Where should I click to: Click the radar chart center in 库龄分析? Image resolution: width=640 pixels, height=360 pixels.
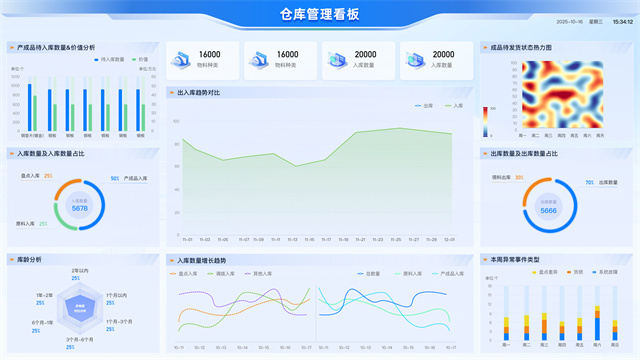(x=80, y=308)
